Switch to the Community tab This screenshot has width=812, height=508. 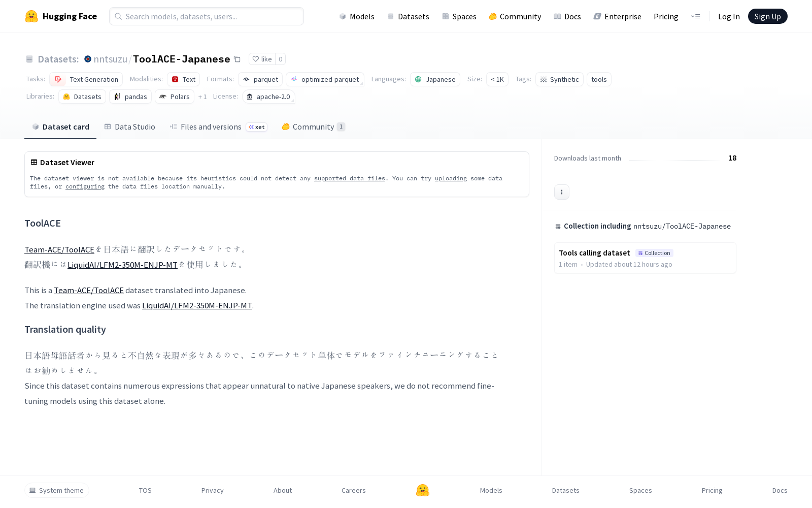tap(313, 127)
